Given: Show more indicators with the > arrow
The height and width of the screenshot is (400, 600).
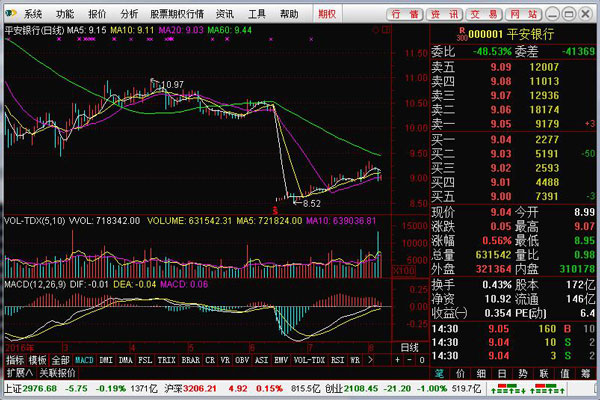Looking at the screenshot, I should [x=370, y=360].
